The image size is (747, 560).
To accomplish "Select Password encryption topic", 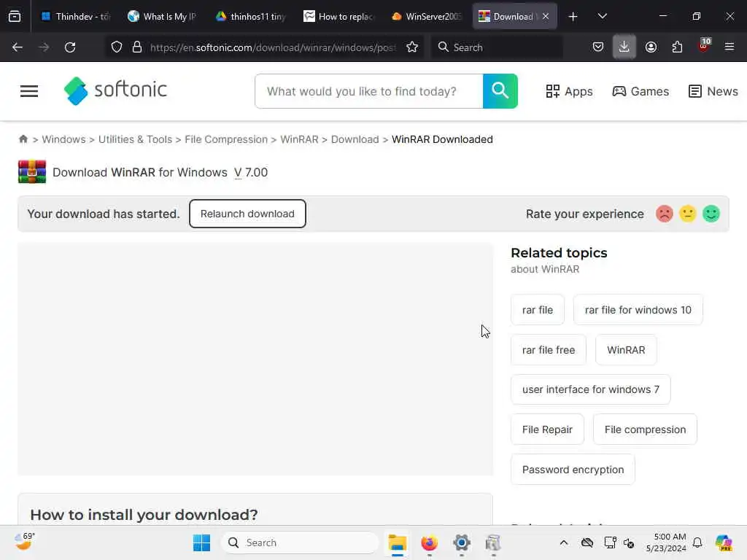I will click(x=573, y=470).
